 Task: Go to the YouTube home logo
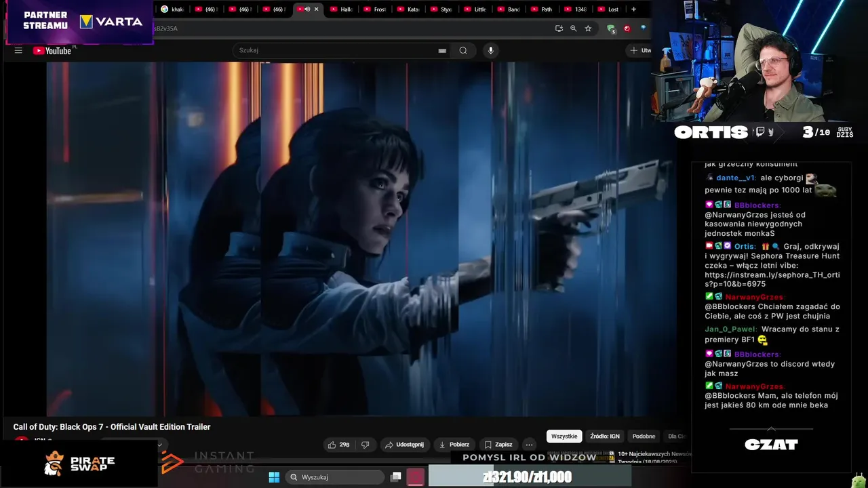(x=52, y=50)
